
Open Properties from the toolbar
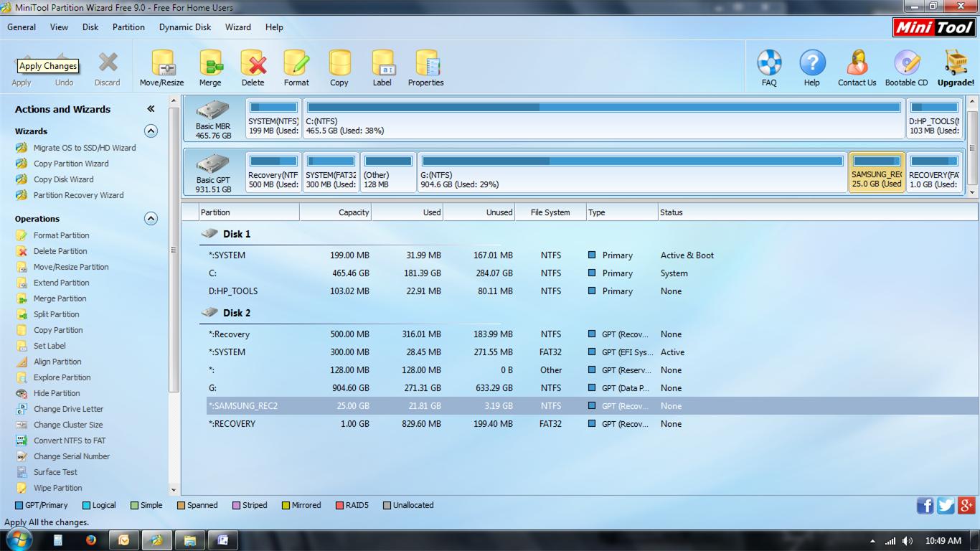click(426, 68)
